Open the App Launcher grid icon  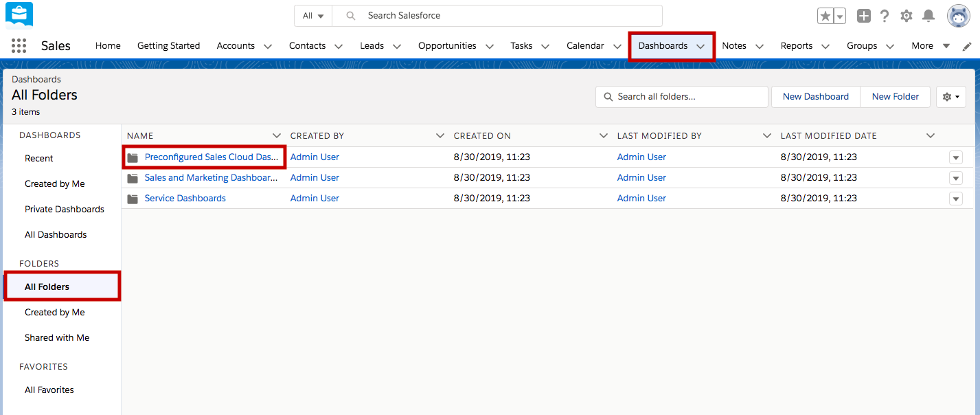click(19, 46)
